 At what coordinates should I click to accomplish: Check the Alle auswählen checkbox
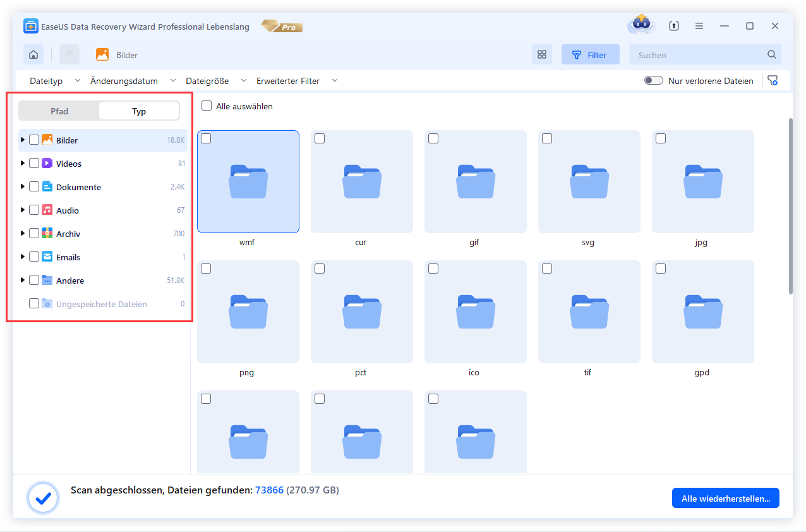pos(207,106)
